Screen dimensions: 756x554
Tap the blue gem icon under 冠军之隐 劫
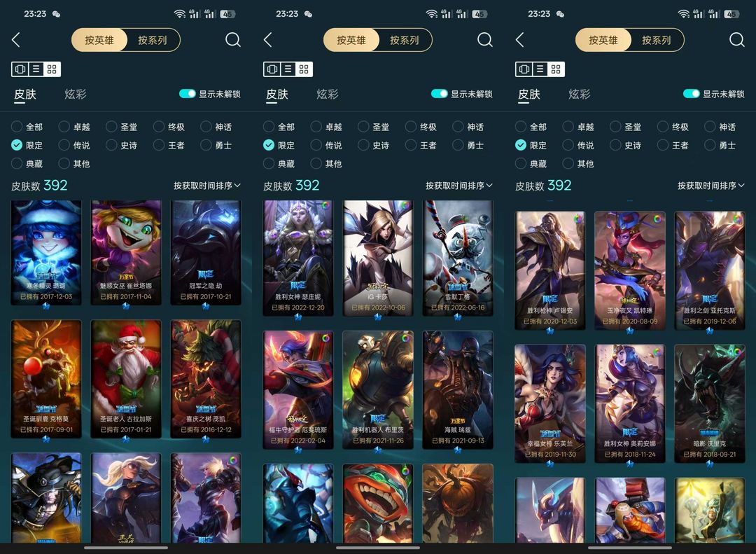[x=206, y=305]
